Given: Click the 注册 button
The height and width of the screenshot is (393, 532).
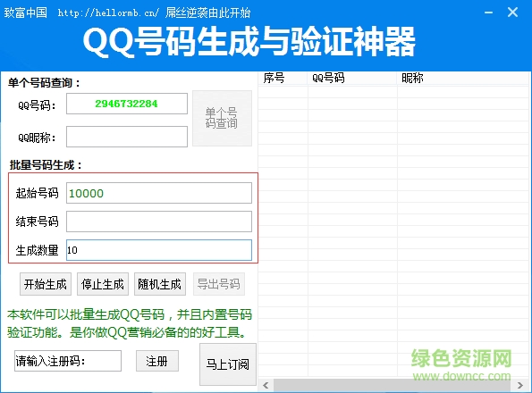Looking at the screenshot, I should pos(157,361).
